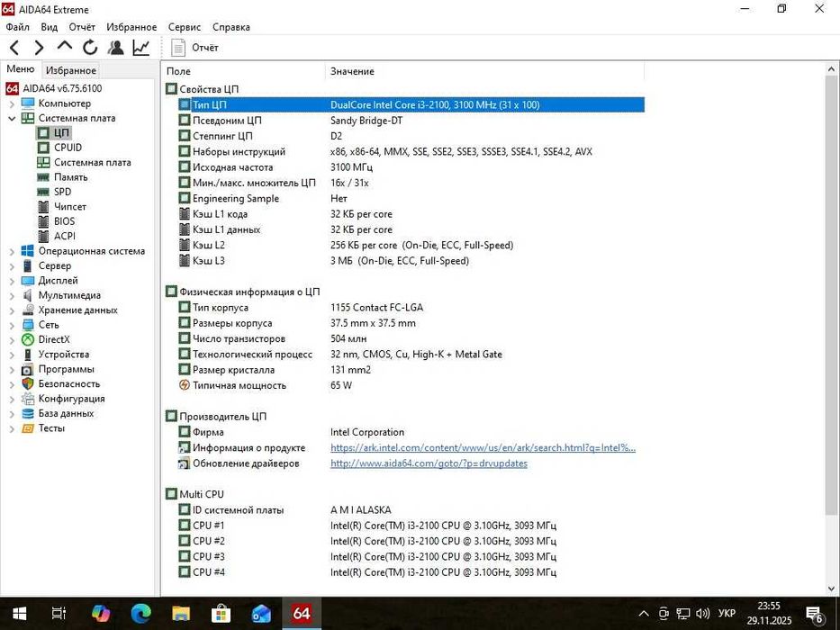Open the Сервис menu

[185, 27]
